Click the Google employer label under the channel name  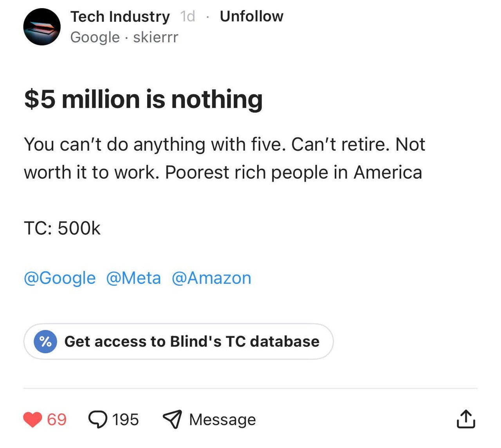coord(95,37)
